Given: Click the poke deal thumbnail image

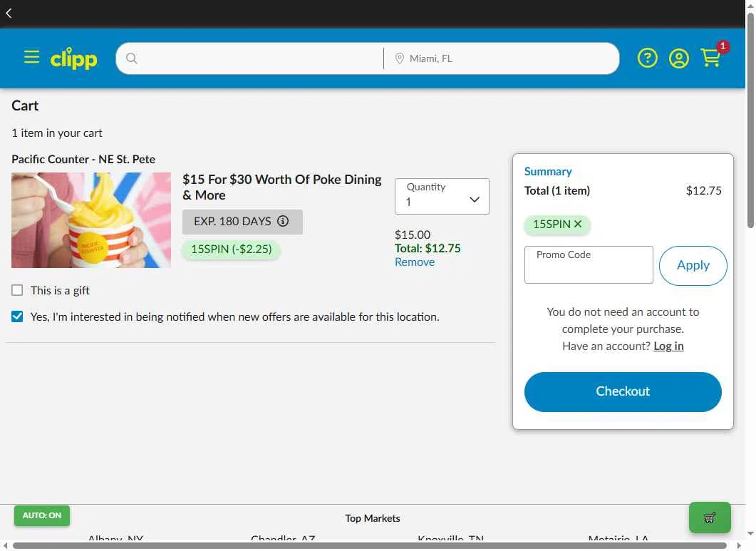Looking at the screenshot, I should [x=91, y=220].
